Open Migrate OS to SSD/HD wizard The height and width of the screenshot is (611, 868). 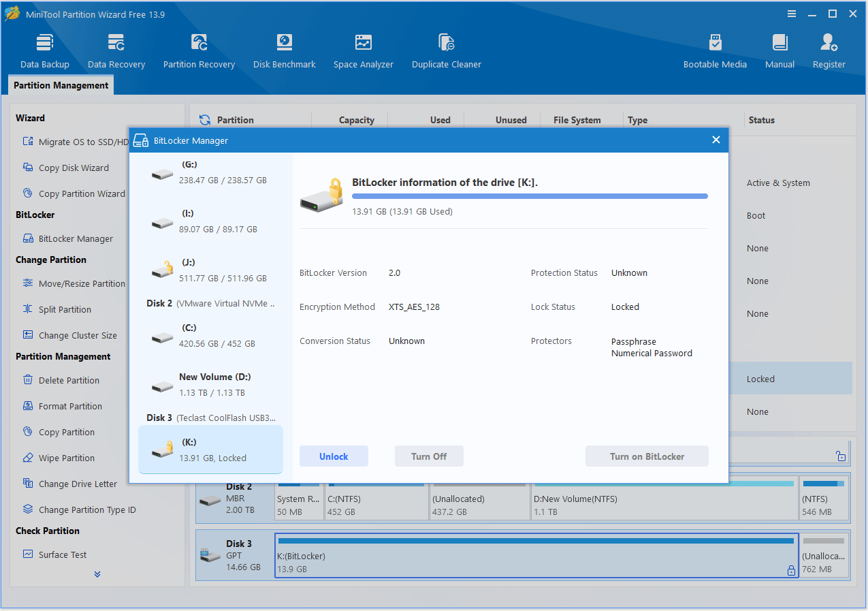click(76, 142)
